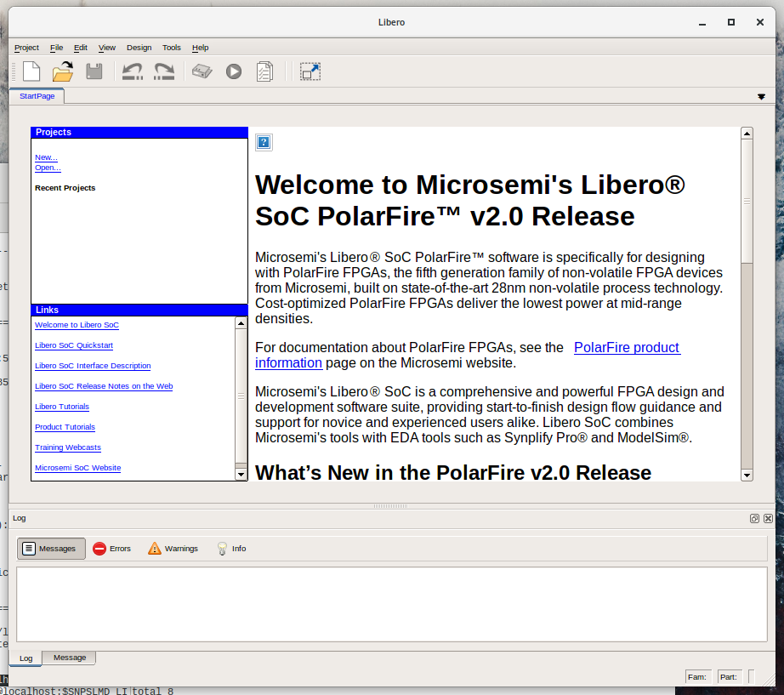Toggle the Warnings filter in the Log panel

click(173, 548)
